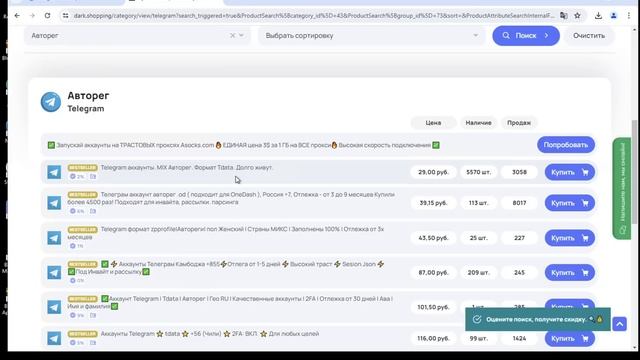Click the document icon under OneDash listing
640x360 pixels.
[93, 211]
